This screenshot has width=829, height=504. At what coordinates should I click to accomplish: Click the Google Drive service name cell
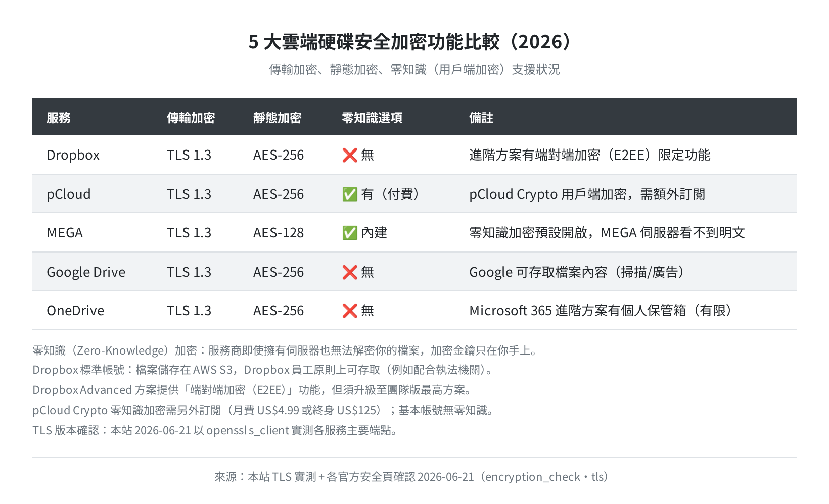click(86, 272)
